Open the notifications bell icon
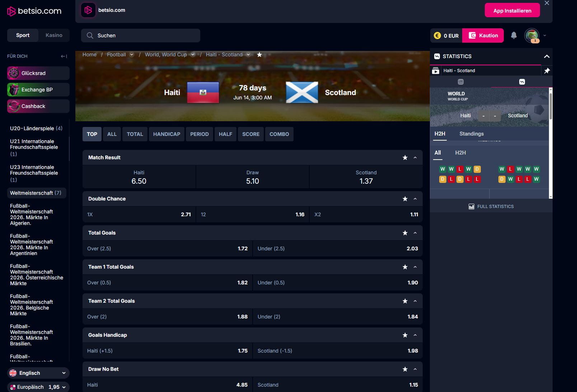Screen dimensions: 577x392 point(515,36)
